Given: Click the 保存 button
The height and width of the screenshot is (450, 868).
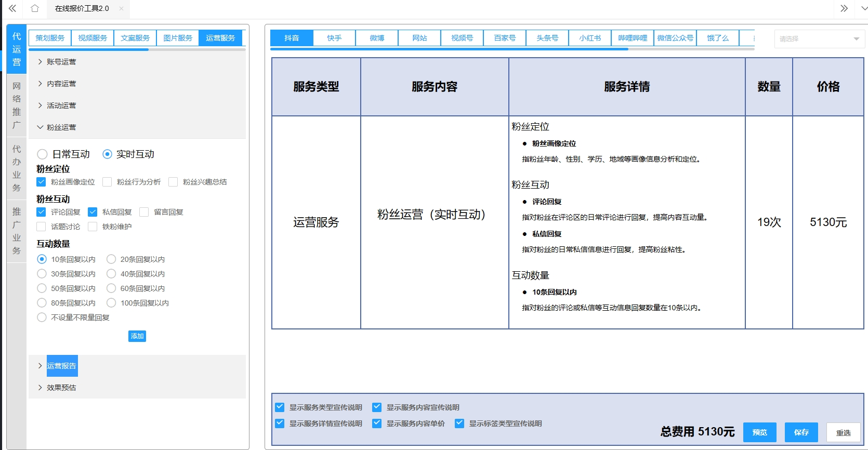Looking at the screenshot, I should click(801, 432).
